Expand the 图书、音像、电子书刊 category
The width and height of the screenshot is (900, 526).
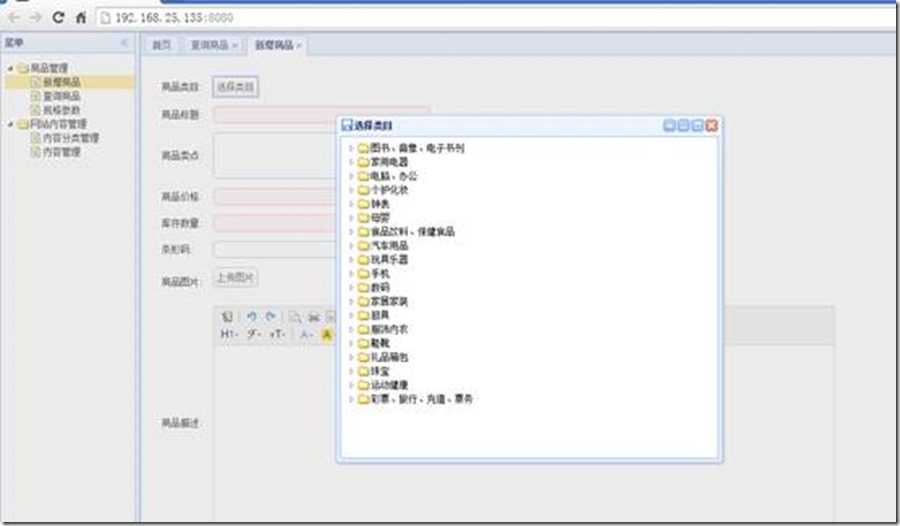coord(351,148)
